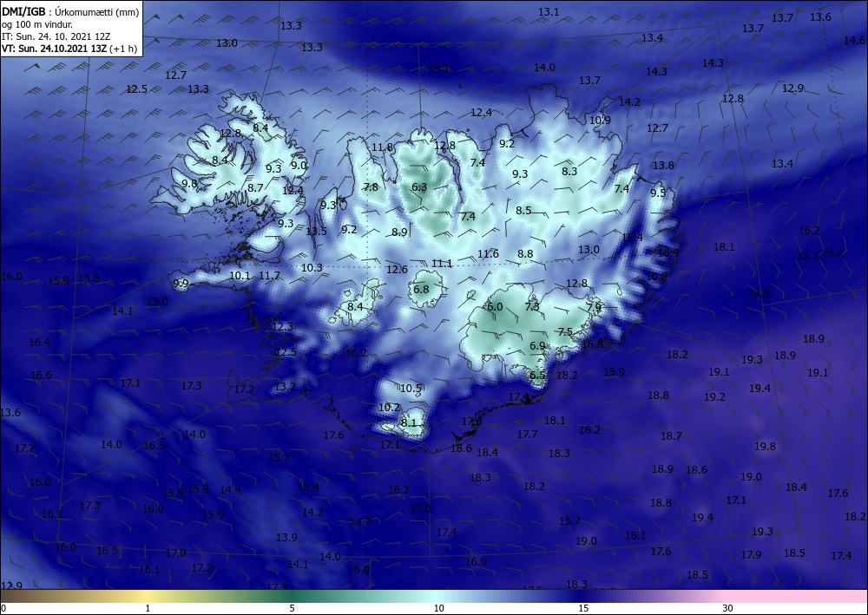The width and height of the screenshot is (868, 615).
Task: Click the 10.5 value on the map
Action: (x=411, y=389)
